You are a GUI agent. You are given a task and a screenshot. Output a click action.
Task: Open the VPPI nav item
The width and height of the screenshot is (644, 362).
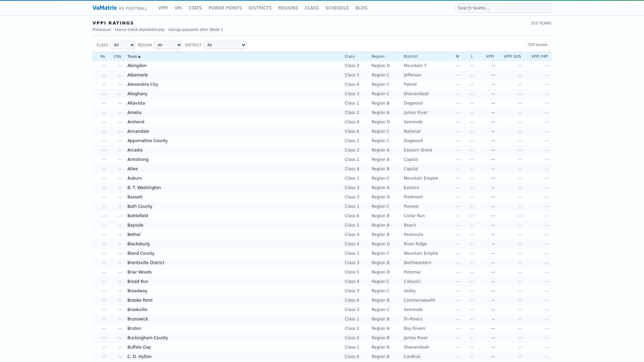click(163, 8)
